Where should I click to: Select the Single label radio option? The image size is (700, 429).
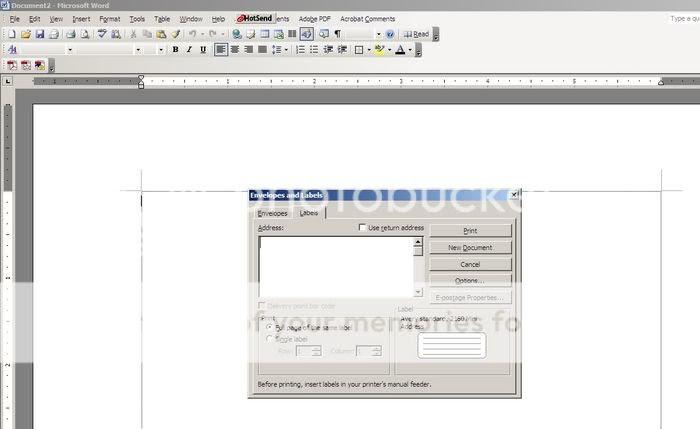(x=269, y=339)
